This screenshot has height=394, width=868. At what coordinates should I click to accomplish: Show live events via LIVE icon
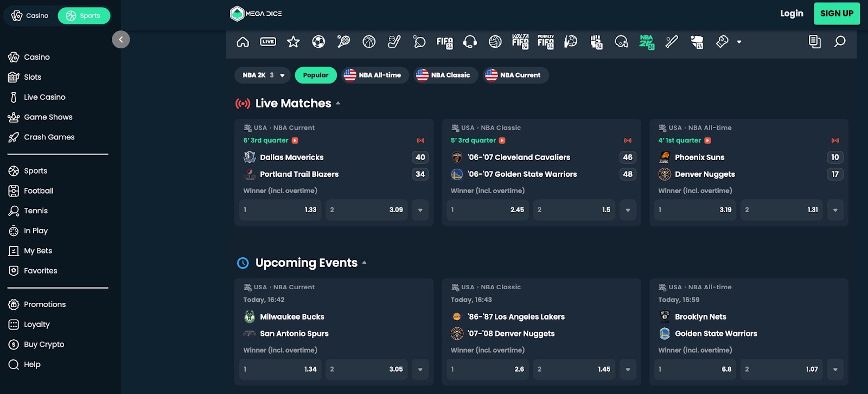(268, 42)
